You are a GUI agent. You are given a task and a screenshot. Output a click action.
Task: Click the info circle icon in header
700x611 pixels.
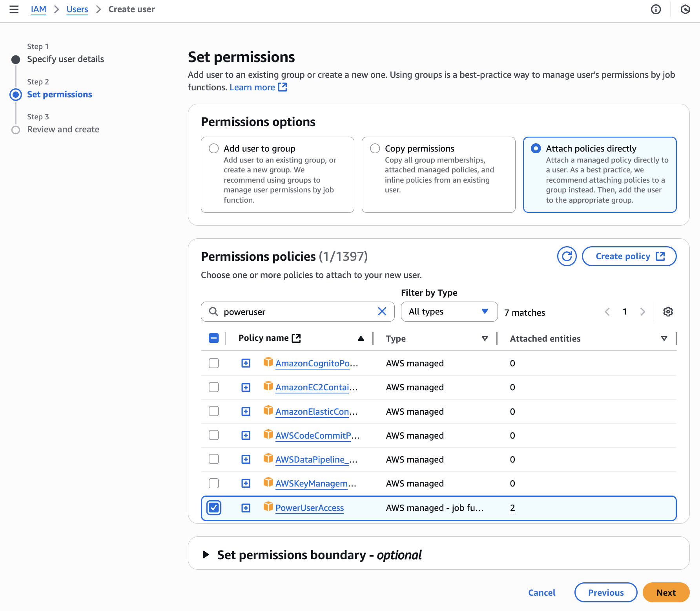[x=656, y=9]
